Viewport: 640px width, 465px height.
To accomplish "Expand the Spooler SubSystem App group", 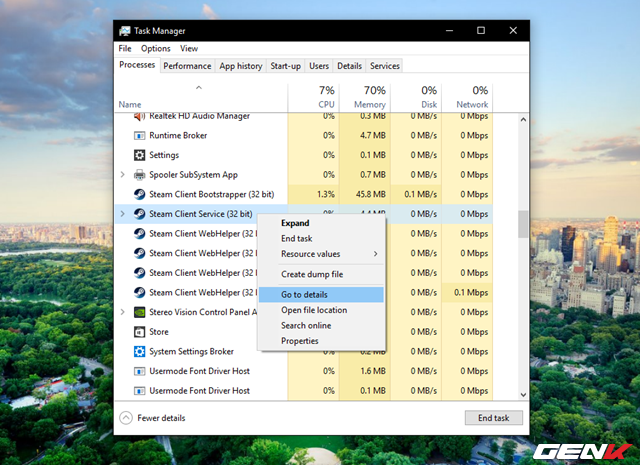I will [x=122, y=175].
